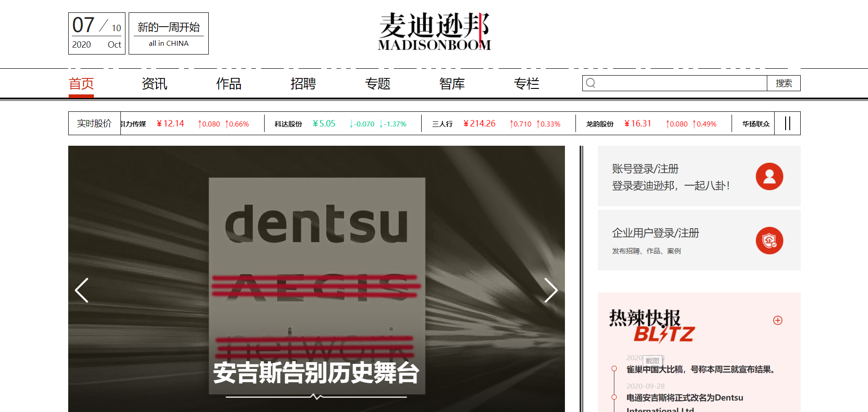Click the magnifier icon in search box
Image resolution: width=868 pixels, height=412 pixels.
(x=591, y=83)
